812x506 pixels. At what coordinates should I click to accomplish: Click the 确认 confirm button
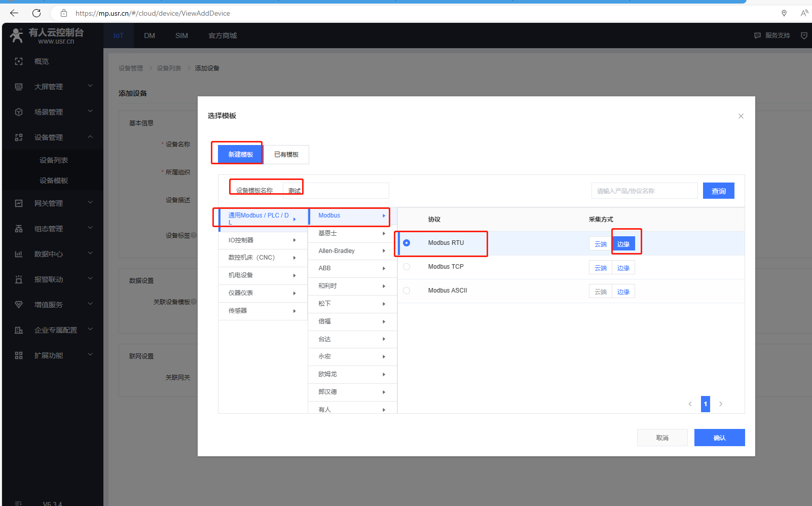[719, 438]
